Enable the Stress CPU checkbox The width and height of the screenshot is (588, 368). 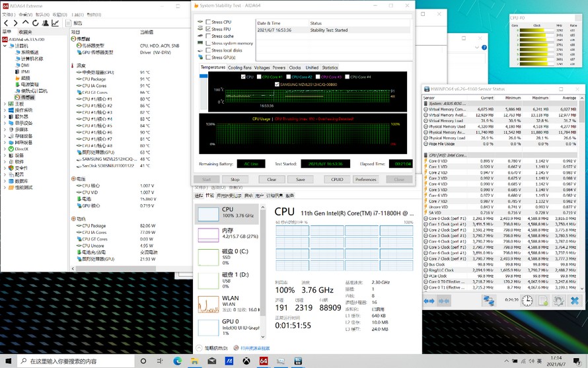209,22
